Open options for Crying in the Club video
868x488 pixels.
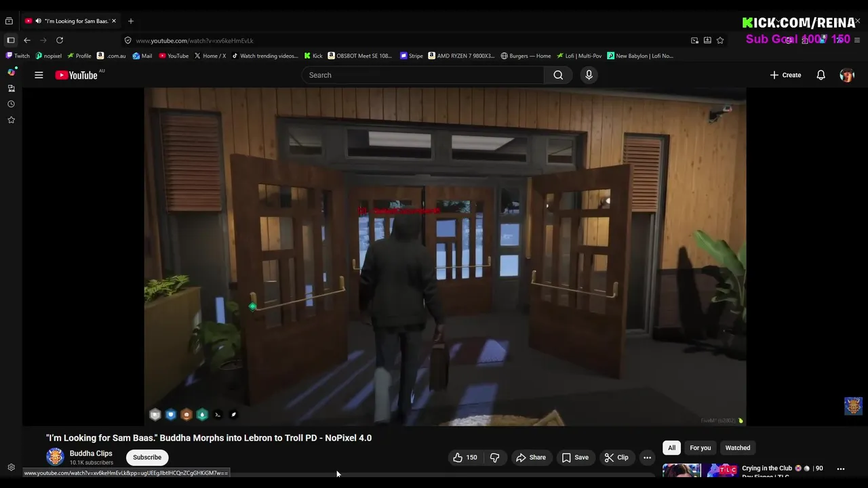tap(841, 469)
